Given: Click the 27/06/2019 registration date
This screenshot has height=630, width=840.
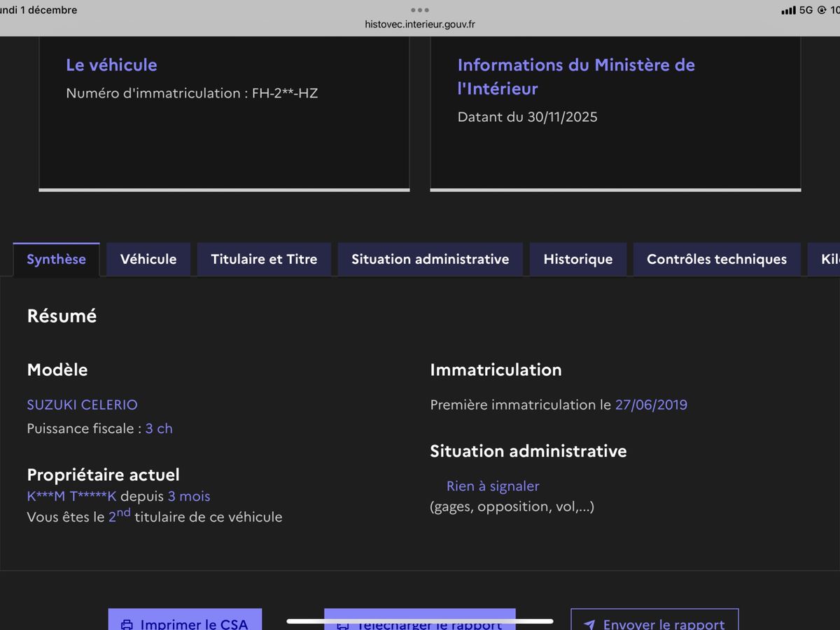Looking at the screenshot, I should pos(651,405).
